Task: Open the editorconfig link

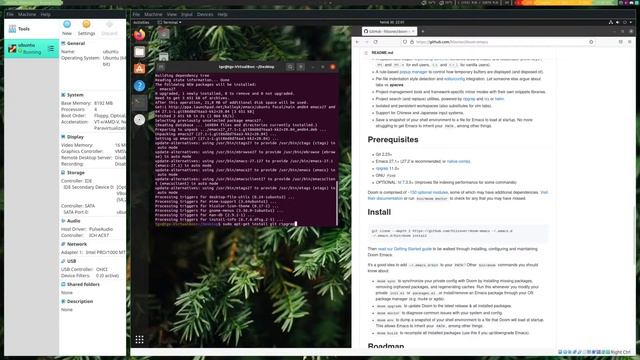Action: (454, 79)
